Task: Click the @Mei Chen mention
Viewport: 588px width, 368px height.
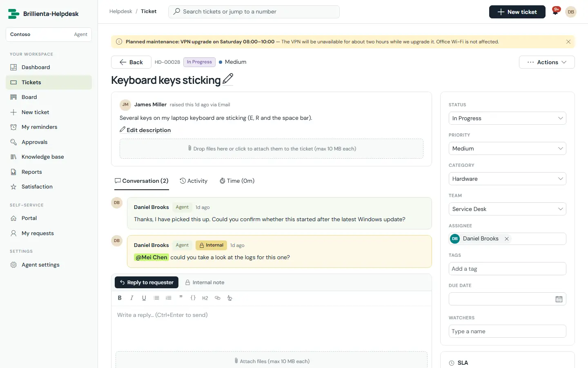Action: tap(151, 257)
